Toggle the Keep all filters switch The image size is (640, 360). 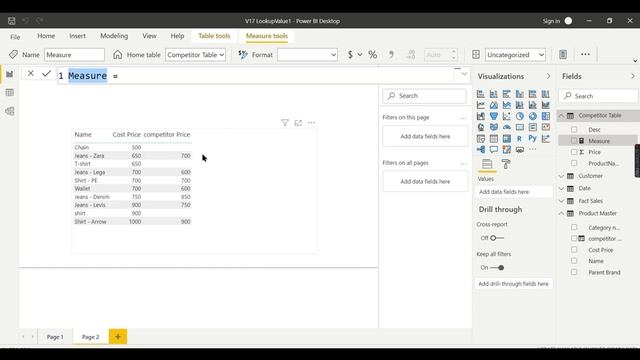(497, 268)
